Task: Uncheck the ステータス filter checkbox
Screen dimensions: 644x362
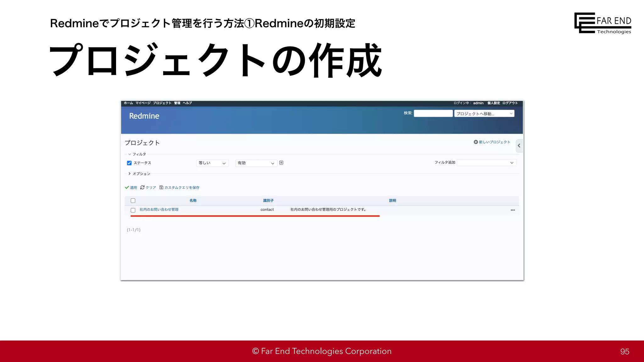Action: [x=129, y=163]
